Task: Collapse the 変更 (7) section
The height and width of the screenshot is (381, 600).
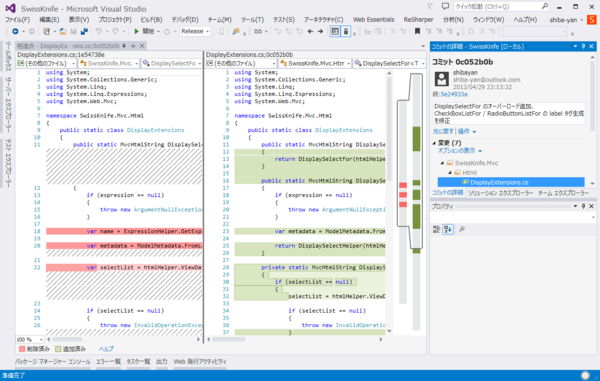Action: (x=434, y=143)
